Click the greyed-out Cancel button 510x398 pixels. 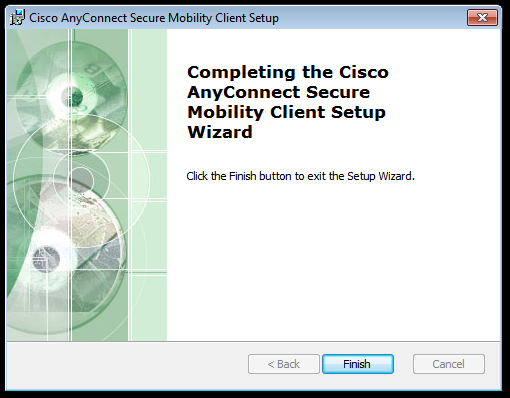pyautogui.click(x=449, y=364)
